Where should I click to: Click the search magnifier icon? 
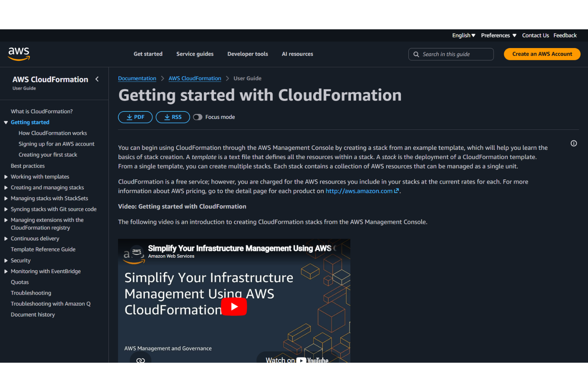(416, 54)
